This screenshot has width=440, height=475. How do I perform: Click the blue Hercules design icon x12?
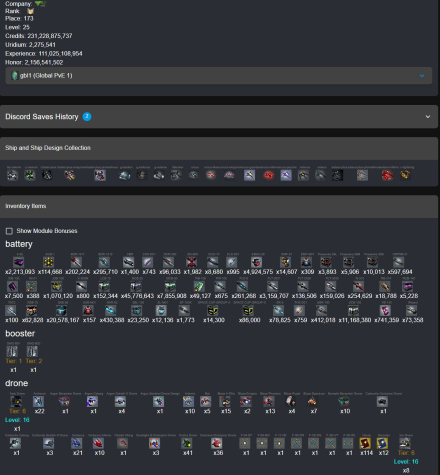(x=383, y=443)
